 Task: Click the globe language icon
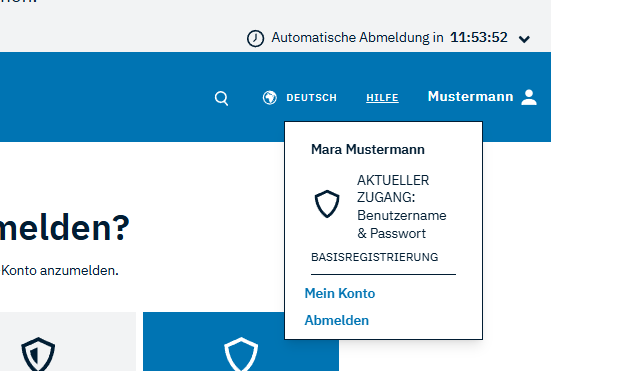click(270, 98)
